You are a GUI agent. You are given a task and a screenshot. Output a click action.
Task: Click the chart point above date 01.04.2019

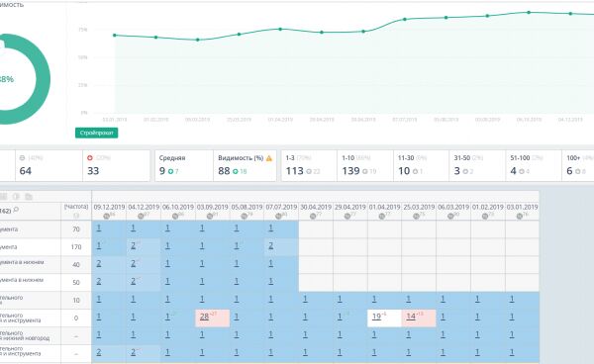(280, 29)
